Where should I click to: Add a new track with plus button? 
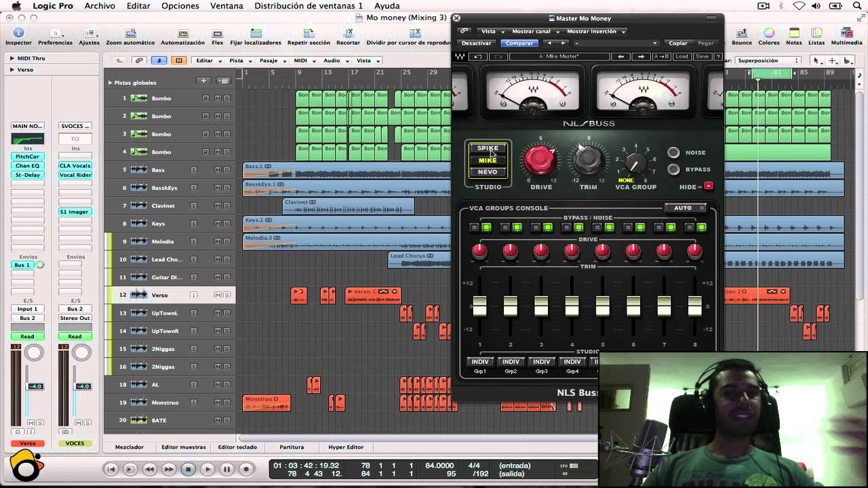click(203, 81)
